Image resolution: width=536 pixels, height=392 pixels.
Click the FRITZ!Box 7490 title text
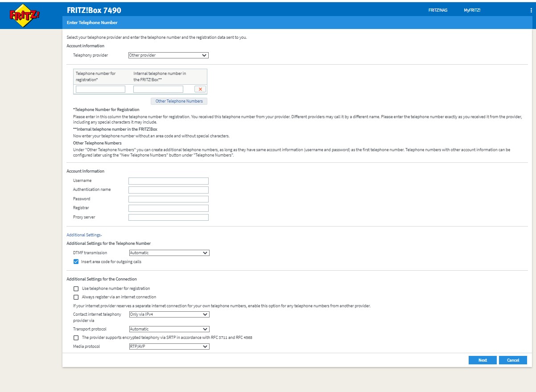[94, 10]
